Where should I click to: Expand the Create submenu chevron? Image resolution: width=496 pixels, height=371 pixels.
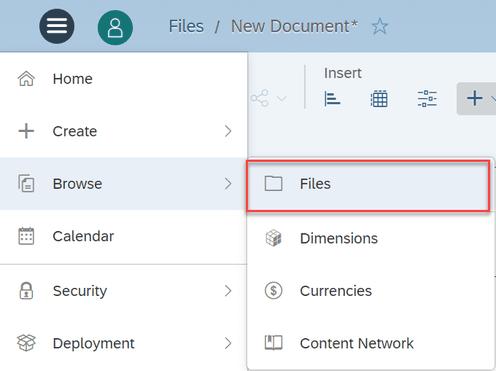(x=228, y=131)
